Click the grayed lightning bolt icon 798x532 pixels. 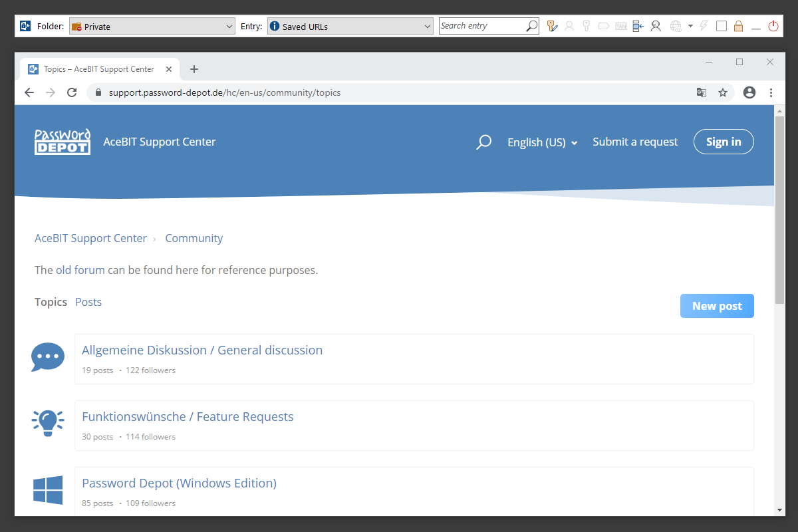704,26
